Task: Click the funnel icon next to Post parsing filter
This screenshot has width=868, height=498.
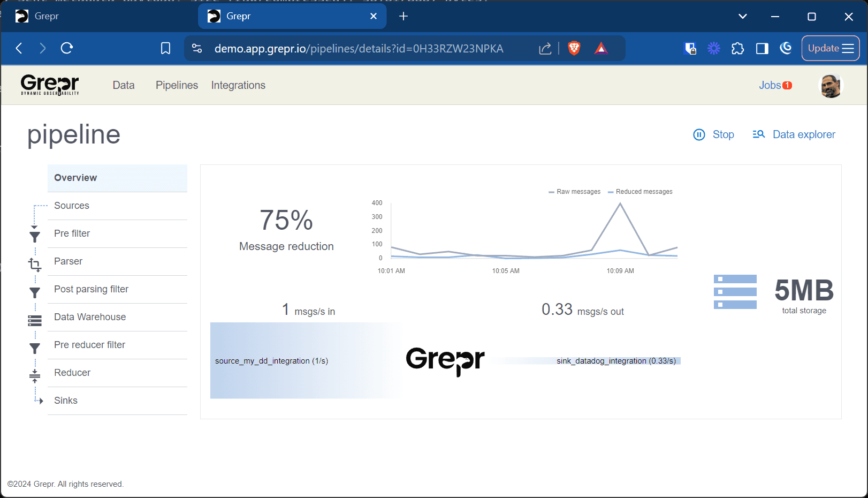Action: 35,292
